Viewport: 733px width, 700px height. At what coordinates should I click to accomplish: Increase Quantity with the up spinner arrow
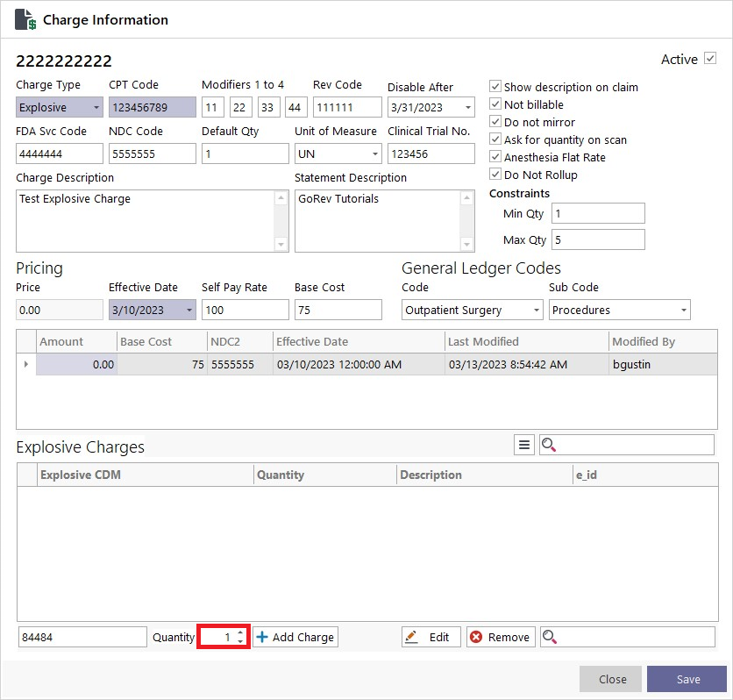[240, 632]
